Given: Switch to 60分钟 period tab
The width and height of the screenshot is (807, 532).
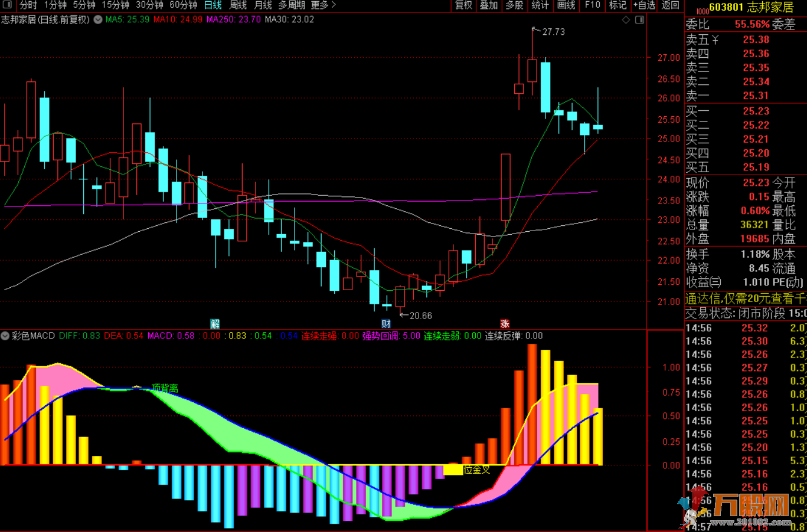Looking at the screenshot, I should coord(183,5).
